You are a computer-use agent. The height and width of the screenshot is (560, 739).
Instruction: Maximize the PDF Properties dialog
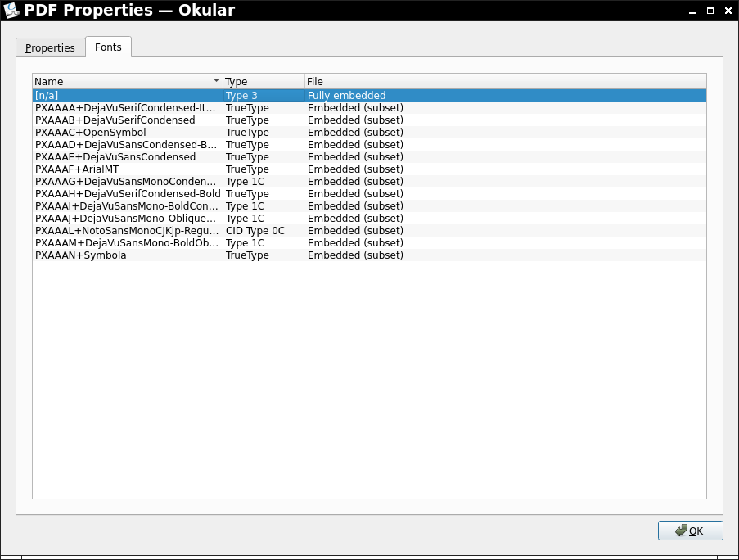click(709, 11)
